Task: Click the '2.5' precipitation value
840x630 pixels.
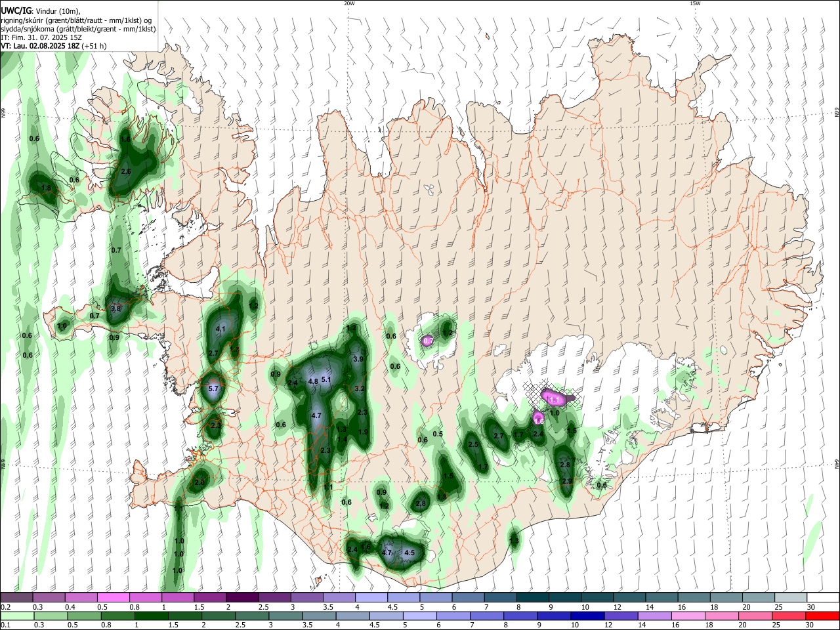Action: click(474, 444)
